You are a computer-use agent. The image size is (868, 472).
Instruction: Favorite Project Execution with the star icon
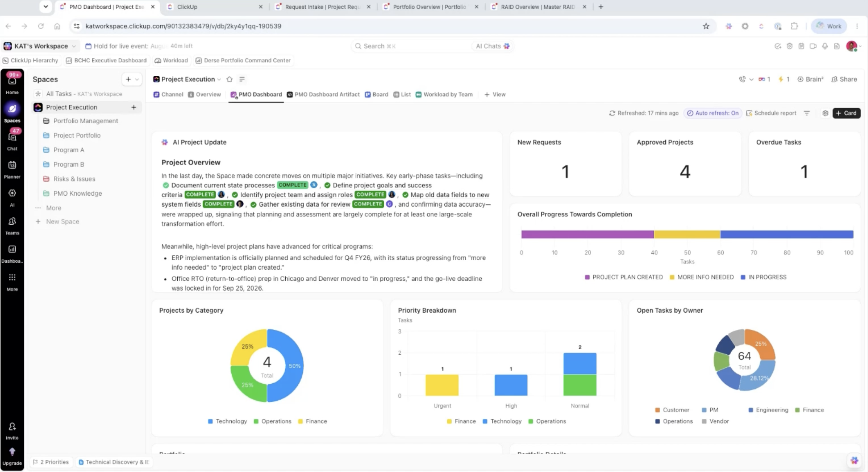tap(229, 79)
